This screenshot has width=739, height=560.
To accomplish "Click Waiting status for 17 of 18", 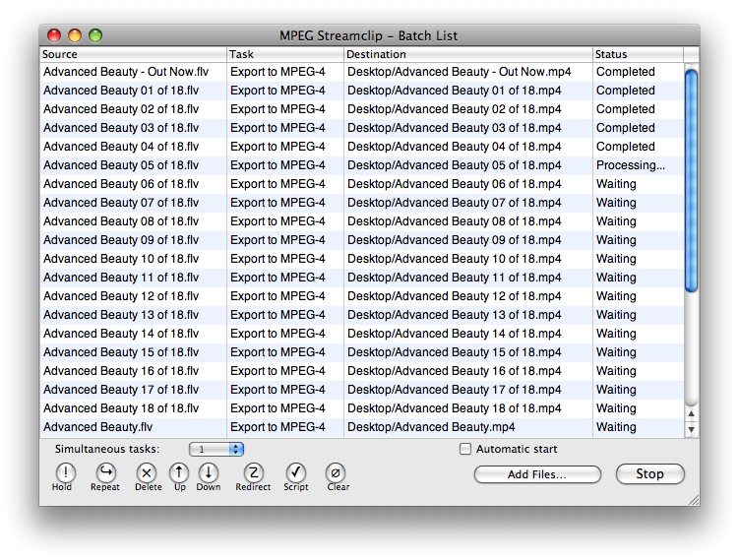I will tap(616, 390).
